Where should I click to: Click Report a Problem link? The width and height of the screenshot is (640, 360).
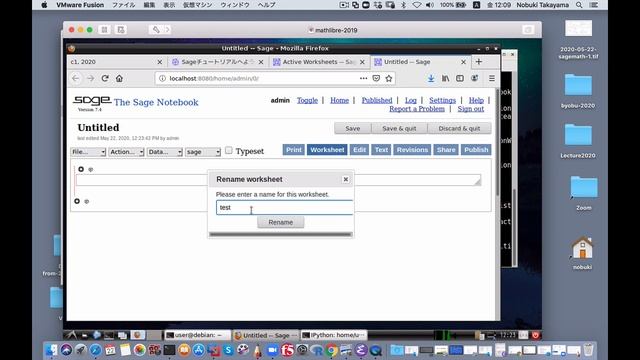(417, 109)
